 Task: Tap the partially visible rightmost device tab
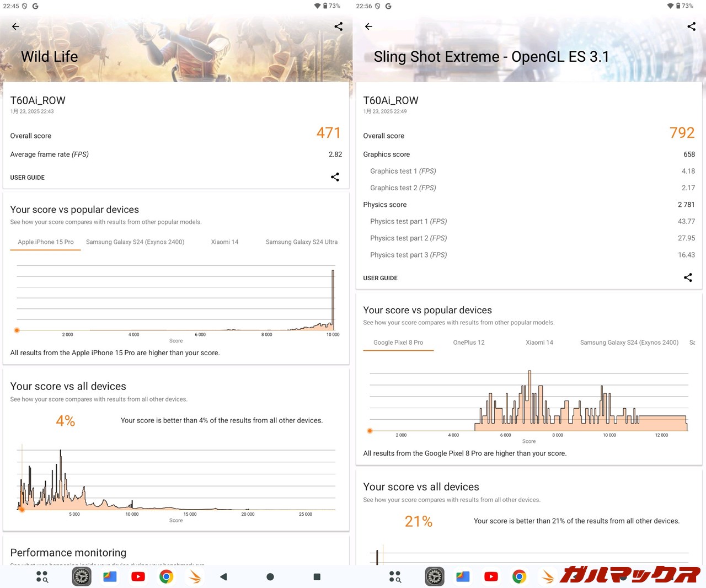[693, 342]
